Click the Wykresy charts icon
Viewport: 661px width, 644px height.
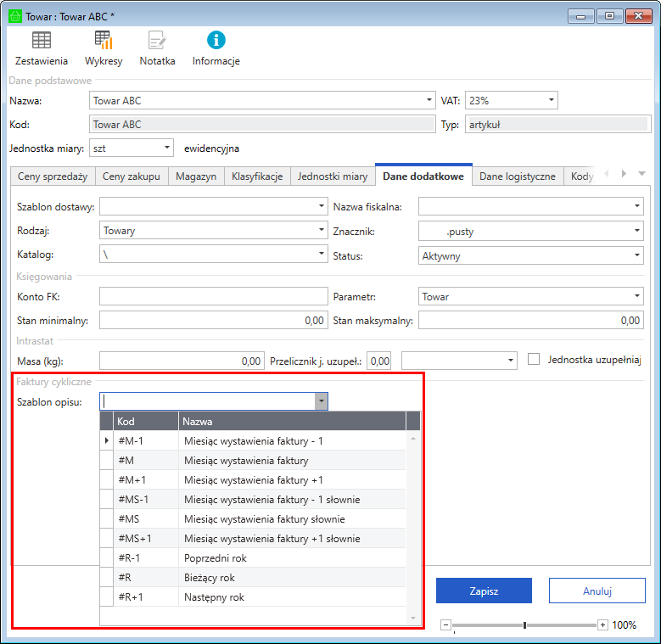(104, 40)
